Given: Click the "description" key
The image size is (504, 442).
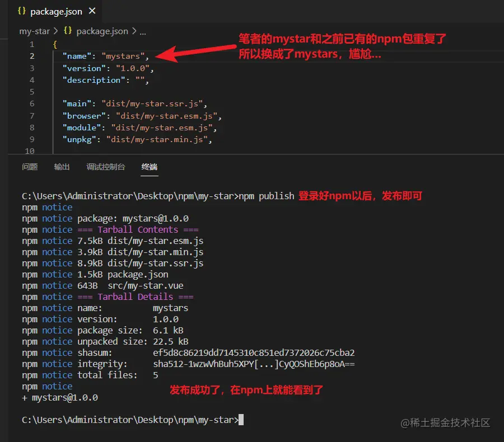Looking at the screenshot, I should click(94, 80).
